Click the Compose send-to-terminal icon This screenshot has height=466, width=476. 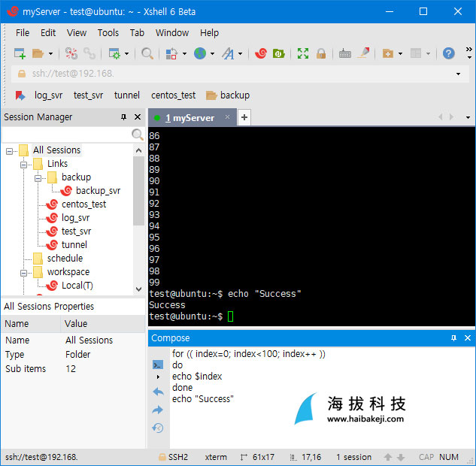pyautogui.click(x=158, y=365)
